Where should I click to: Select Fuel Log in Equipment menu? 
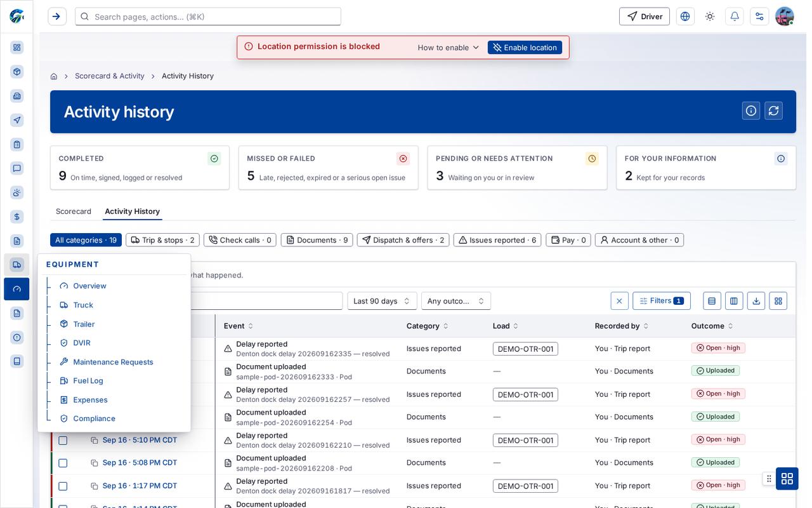coord(88,381)
